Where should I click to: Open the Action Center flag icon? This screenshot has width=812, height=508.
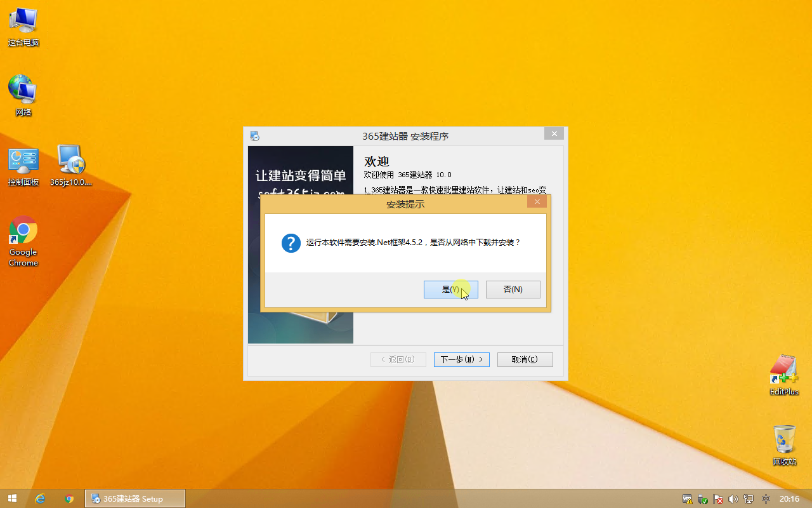pos(718,499)
